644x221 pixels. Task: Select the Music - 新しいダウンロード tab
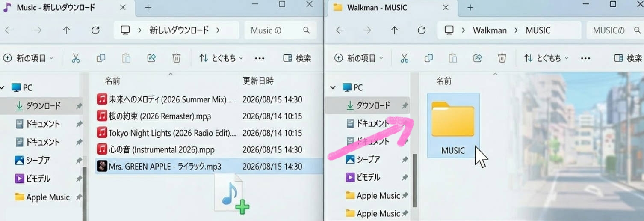(x=68, y=8)
